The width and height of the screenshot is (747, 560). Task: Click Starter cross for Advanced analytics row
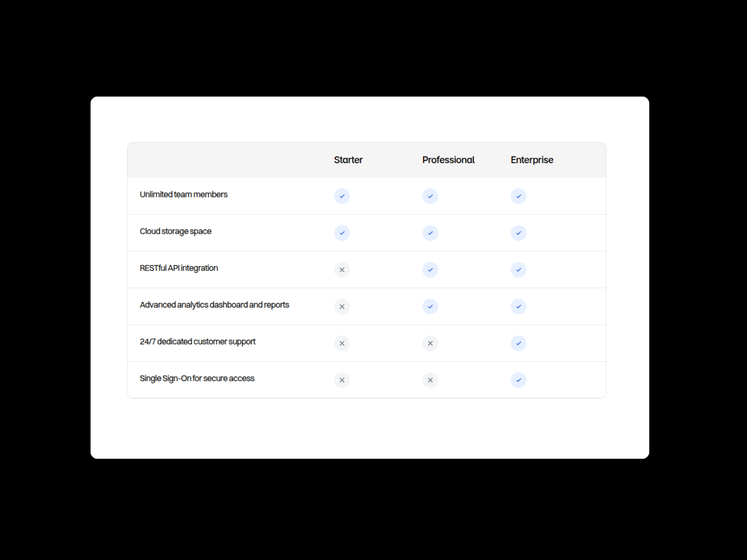click(x=342, y=307)
